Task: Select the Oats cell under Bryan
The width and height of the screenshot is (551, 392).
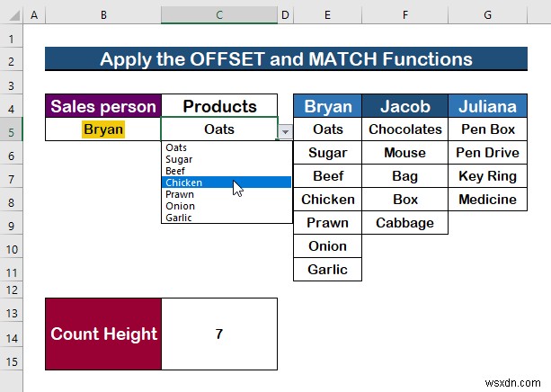Action: (x=327, y=129)
